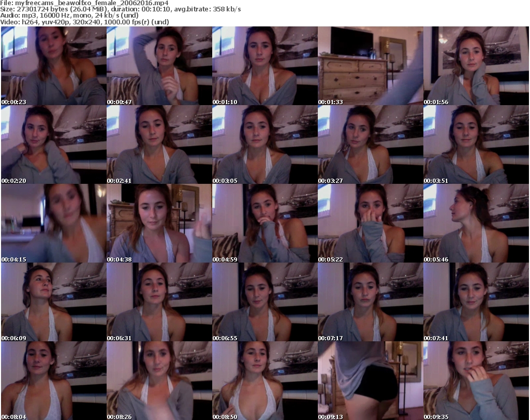The width and height of the screenshot is (530, 420).
Task: Click the thumbnail stamped 00:04:38
Action: coord(159,224)
